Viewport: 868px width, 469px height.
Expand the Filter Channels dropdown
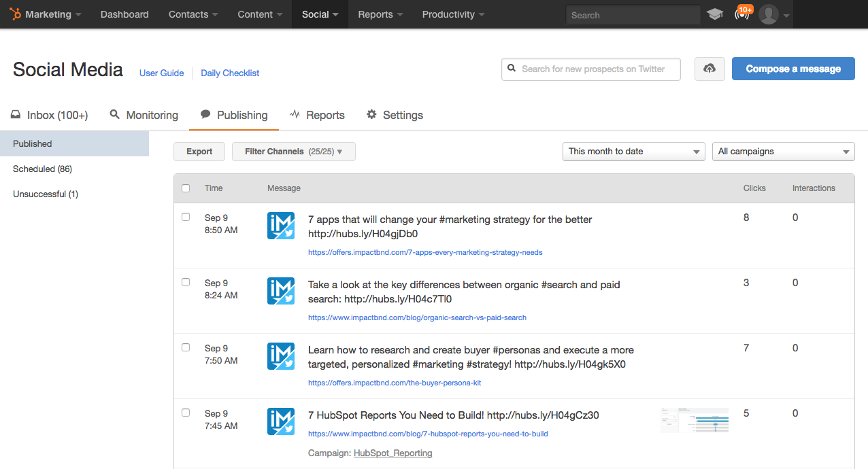[293, 152]
